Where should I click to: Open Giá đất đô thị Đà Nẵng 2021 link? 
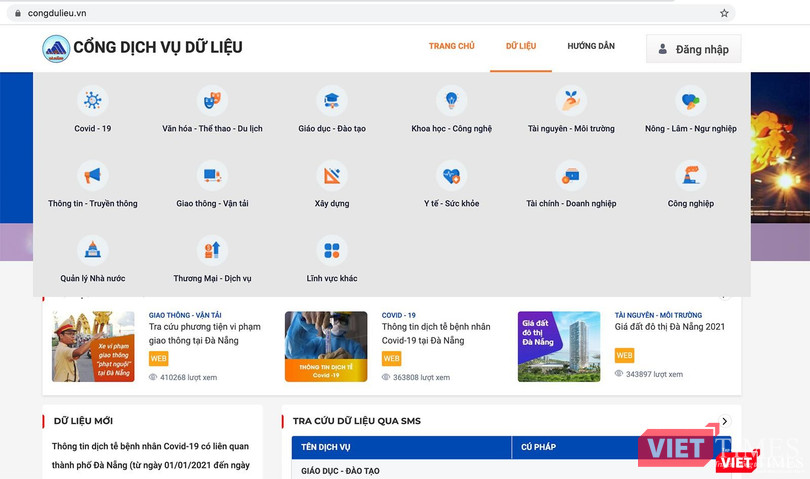point(669,327)
